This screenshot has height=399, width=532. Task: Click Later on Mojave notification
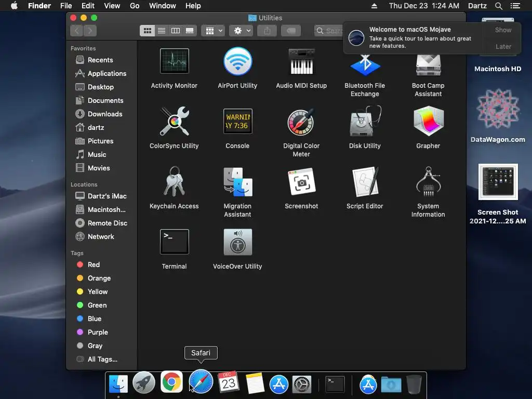pos(503,46)
